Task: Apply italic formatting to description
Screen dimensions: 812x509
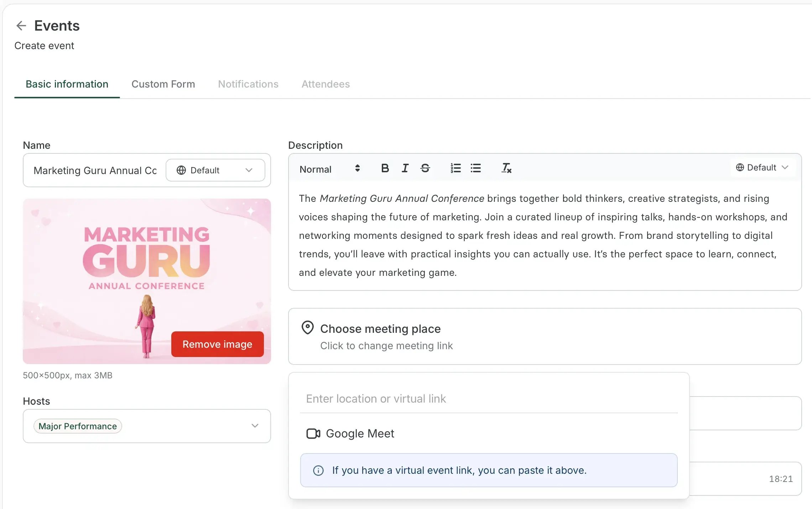Action: coord(405,168)
